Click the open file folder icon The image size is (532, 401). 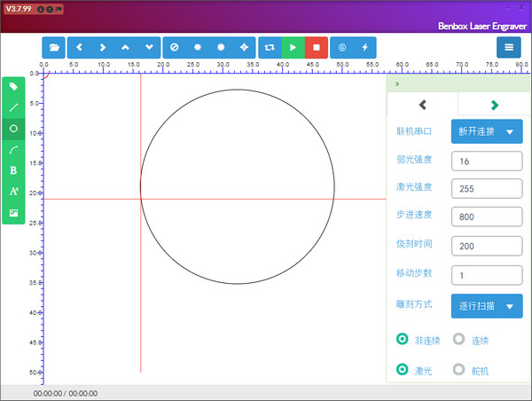click(x=54, y=47)
